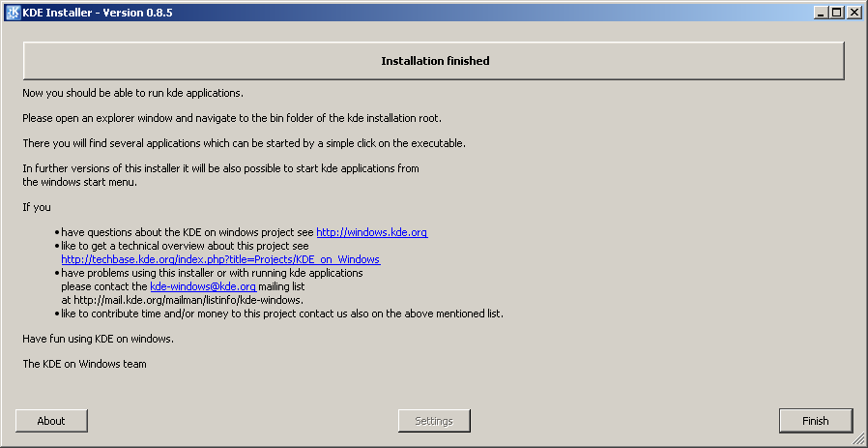Image resolution: width=868 pixels, height=448 pixels.
Task: Click the resize grip at window corner
Action: pyautogui.click(x=856, y=438)
